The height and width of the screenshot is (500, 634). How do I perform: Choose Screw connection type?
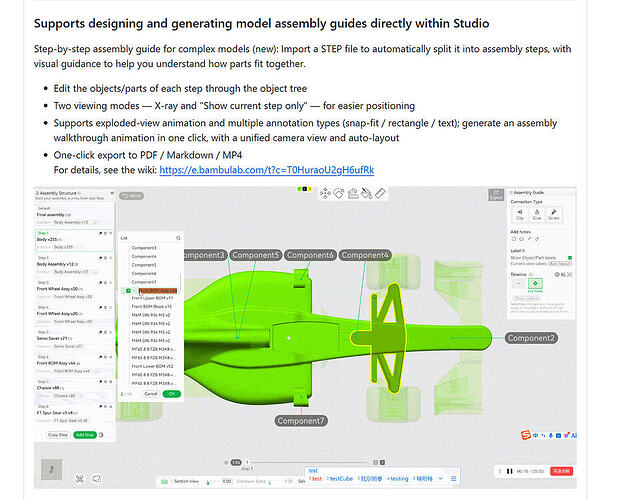pos(554,214)
